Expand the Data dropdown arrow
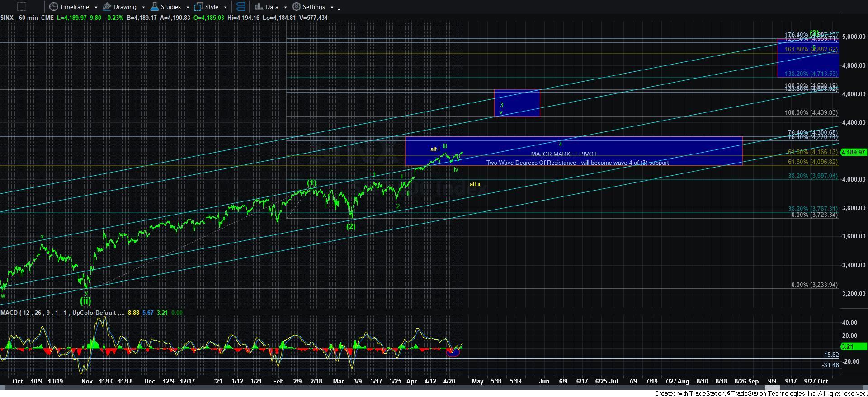The image size is (868, 397). click(x=285, y=7)
